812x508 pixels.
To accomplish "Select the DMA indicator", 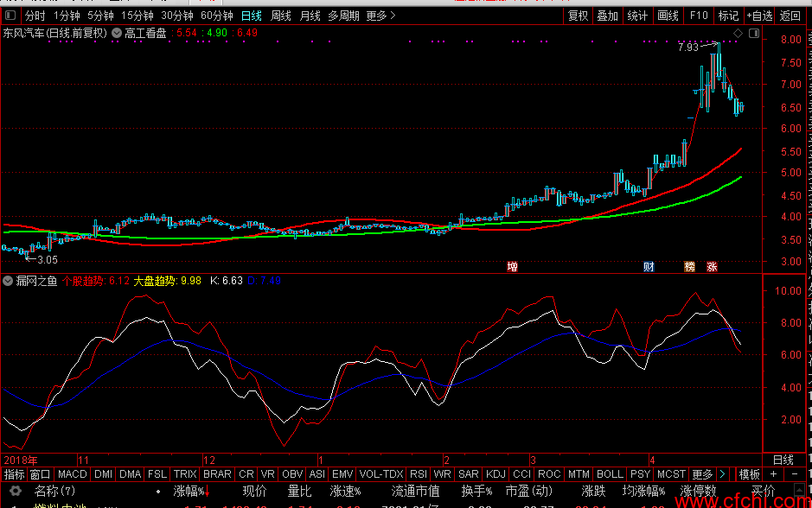I will 130,473.
